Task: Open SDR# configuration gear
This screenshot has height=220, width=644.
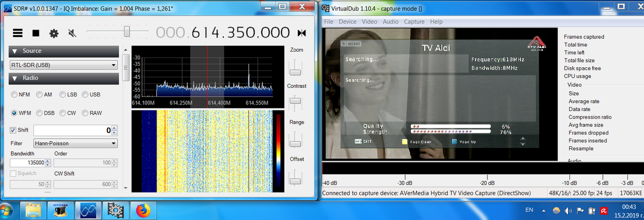Action: [54, 33]
